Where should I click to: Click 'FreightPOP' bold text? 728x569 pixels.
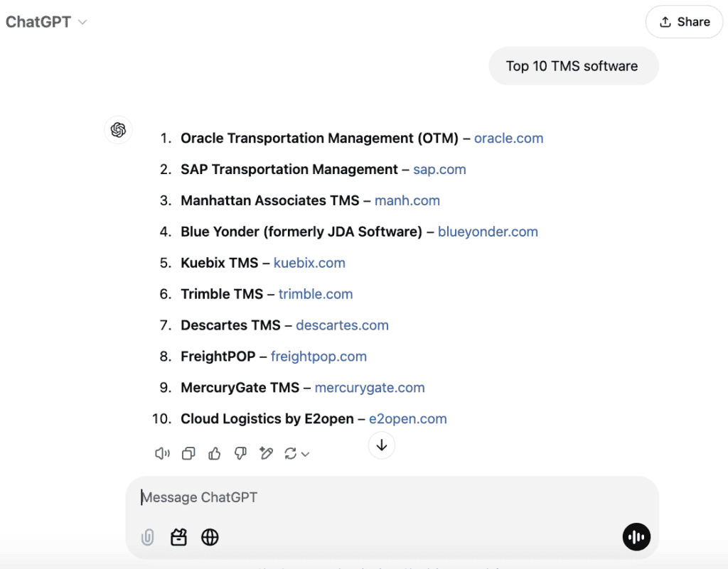point(218,356)
